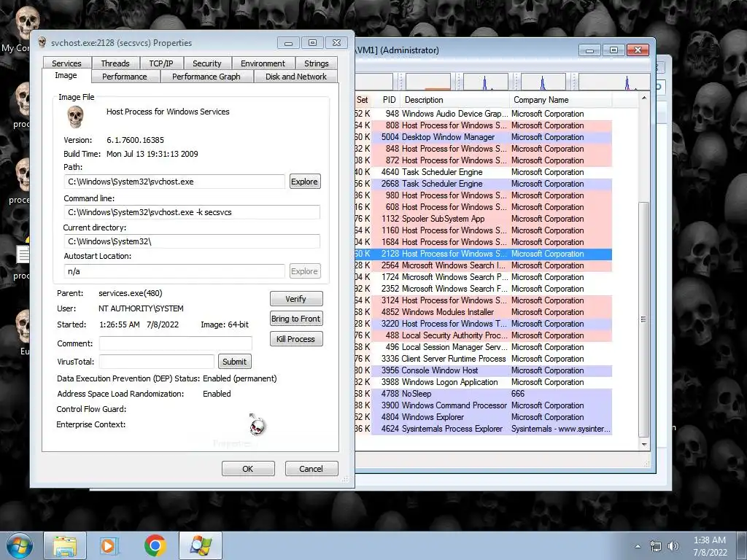Click the skull image file icon

[x=75, y=117]
